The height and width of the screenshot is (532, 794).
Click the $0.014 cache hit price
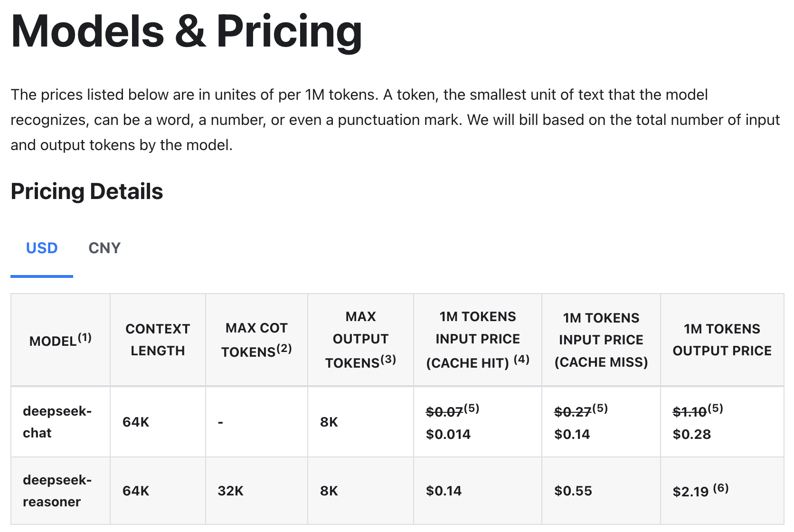pos(448,434)
